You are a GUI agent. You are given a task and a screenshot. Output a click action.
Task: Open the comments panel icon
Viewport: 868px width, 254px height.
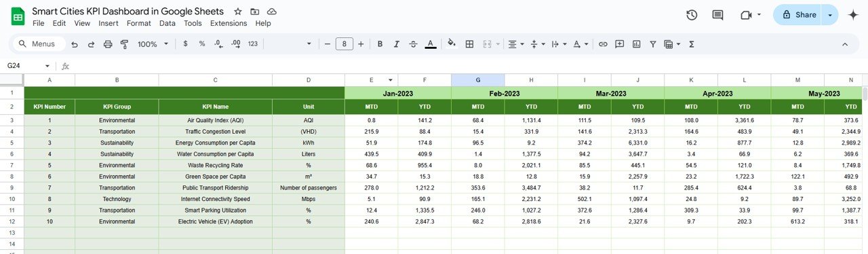717,15
